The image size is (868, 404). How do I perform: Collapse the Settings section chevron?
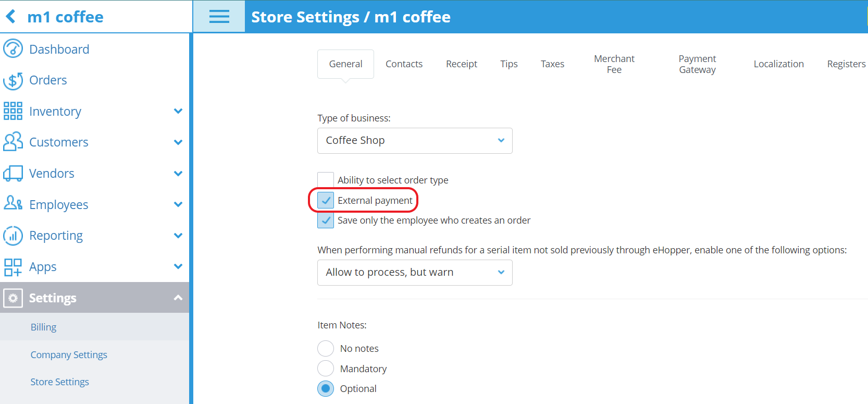(178, 298)
